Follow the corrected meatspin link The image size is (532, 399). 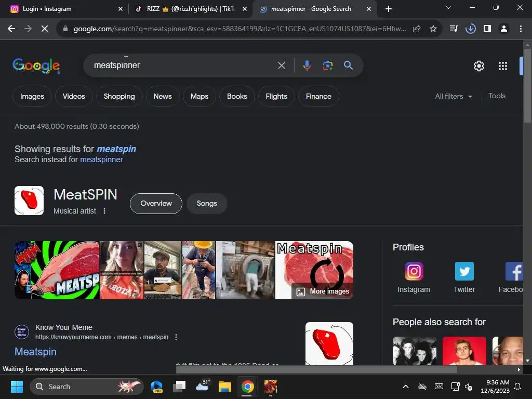click(x=116, y=149)
